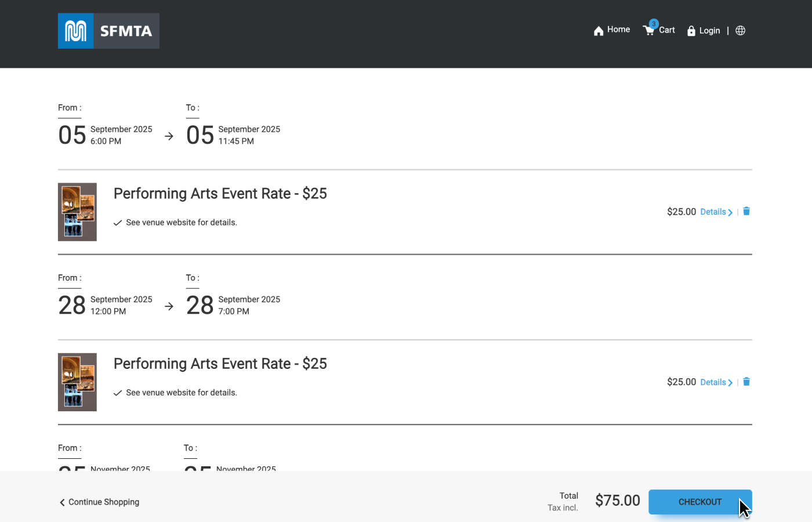This screenshot has height=522, width=812.
Task: Click the cart badge showing 3
Action: (654, 24)
